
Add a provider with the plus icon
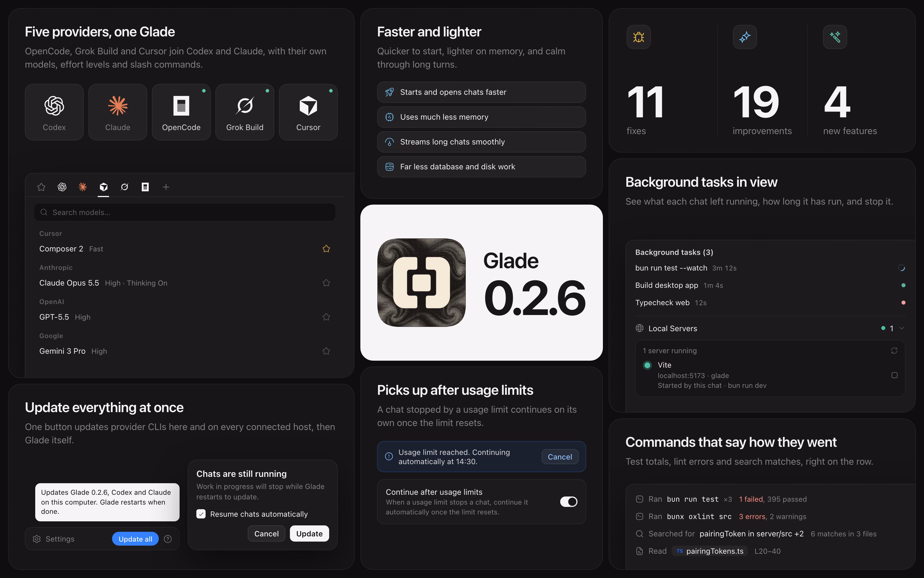tap(166, 187)
